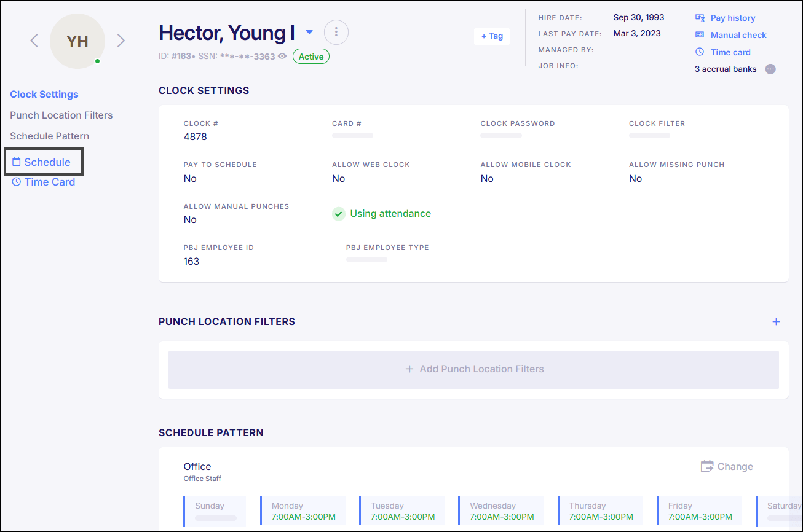Select the Sunday schedule cell

215,512
